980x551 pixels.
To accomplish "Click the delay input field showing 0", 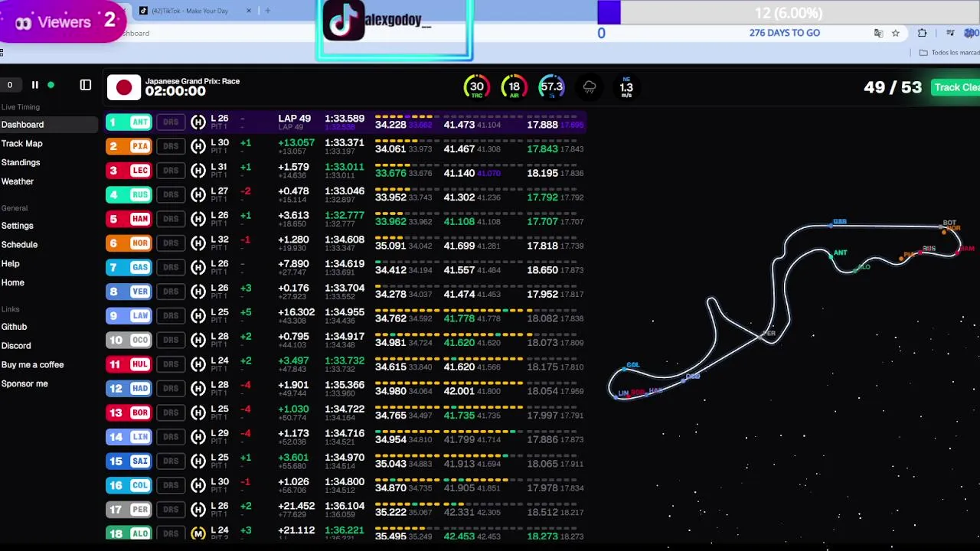I will click(11, 85).
